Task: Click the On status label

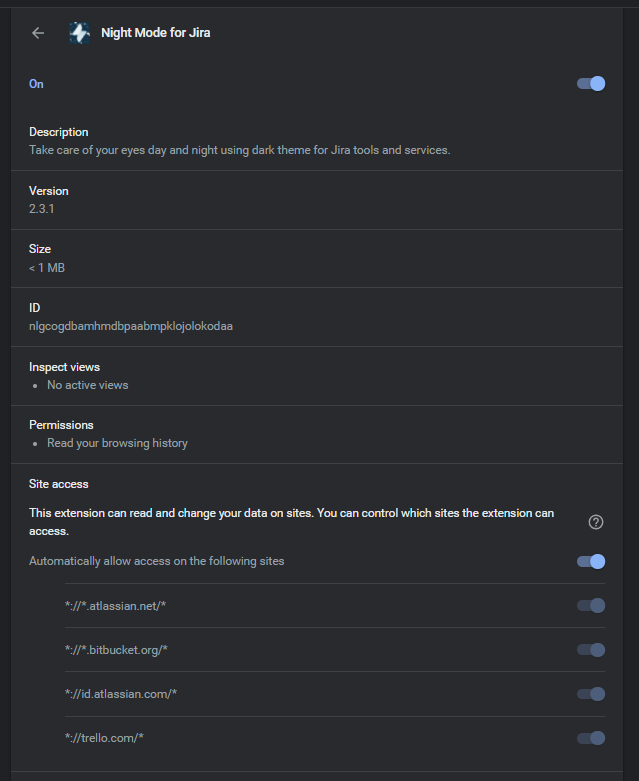Action: [x=36, y=84]
